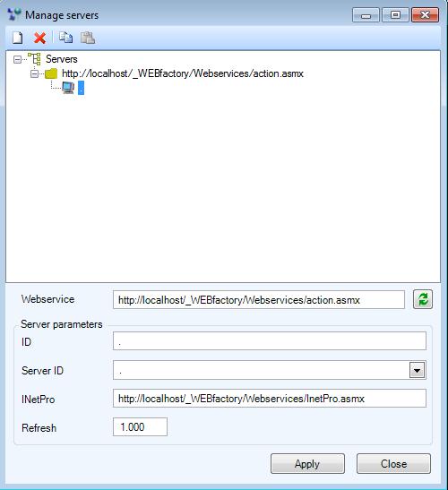Click the Copy toolbar icon
The height and width of the screenshot is (490, 448).
[x=65, y=38]
